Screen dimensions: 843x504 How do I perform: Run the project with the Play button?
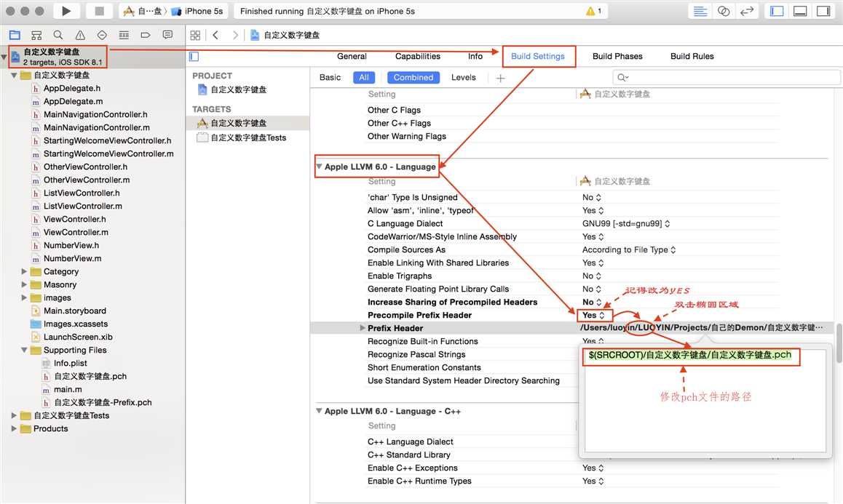pyautogui.click(x=66, y=11)
